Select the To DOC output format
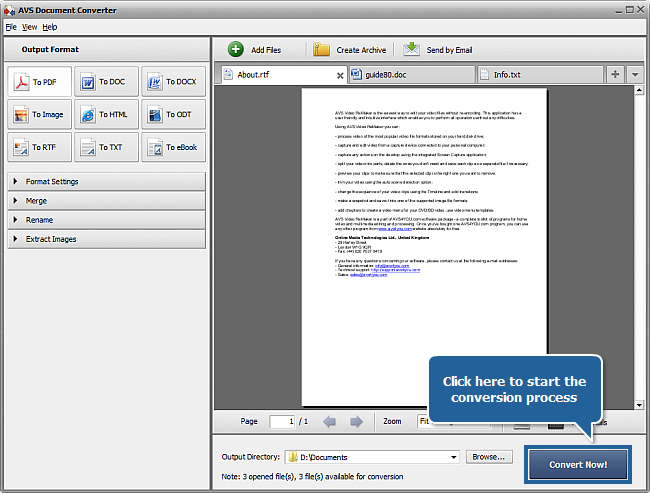Screen dimensions: 650x493 pyautogui.click(x=106, y=82)
